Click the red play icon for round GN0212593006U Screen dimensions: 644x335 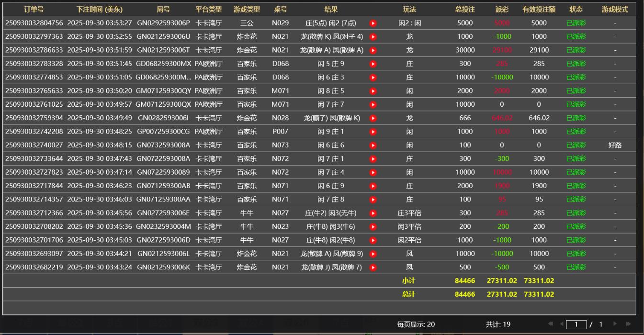point(373,36)
